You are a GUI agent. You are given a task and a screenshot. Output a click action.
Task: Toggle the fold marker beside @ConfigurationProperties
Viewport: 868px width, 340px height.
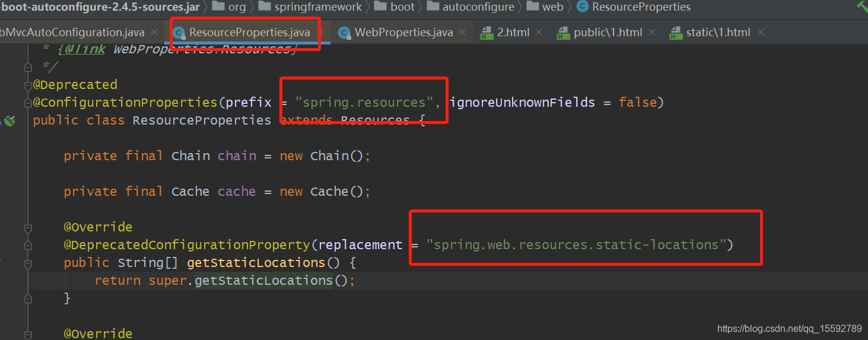coord(28,103)
